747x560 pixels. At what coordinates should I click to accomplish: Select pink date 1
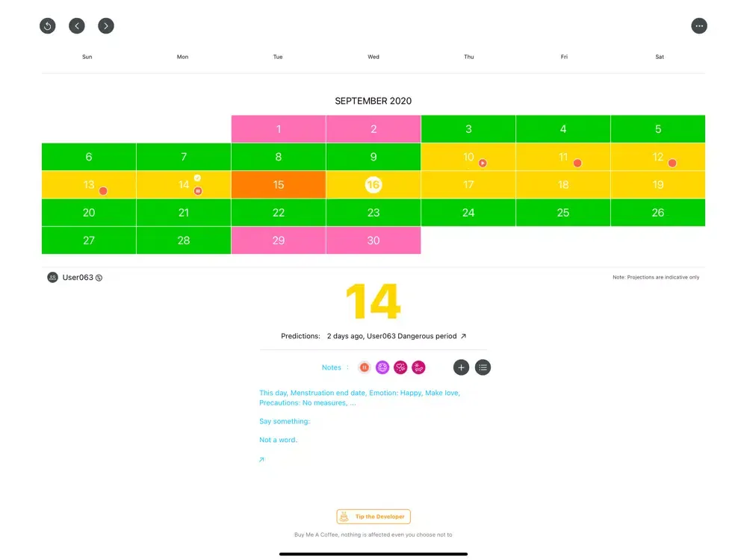(x=279, y=129)
